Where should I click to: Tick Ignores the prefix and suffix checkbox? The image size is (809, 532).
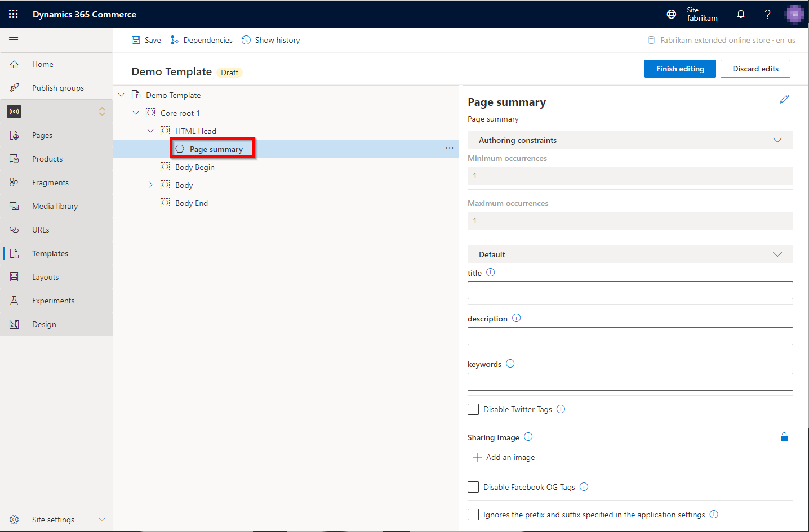(x=473, y=515)
